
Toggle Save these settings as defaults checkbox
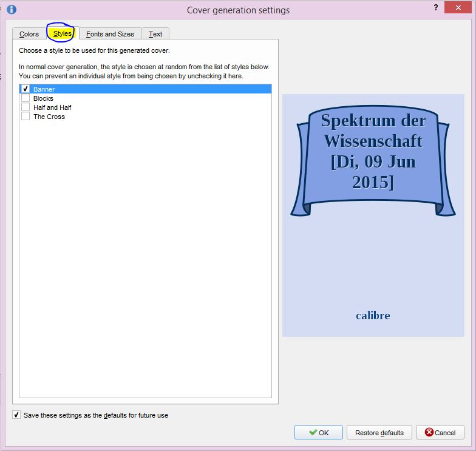(16, 415)
